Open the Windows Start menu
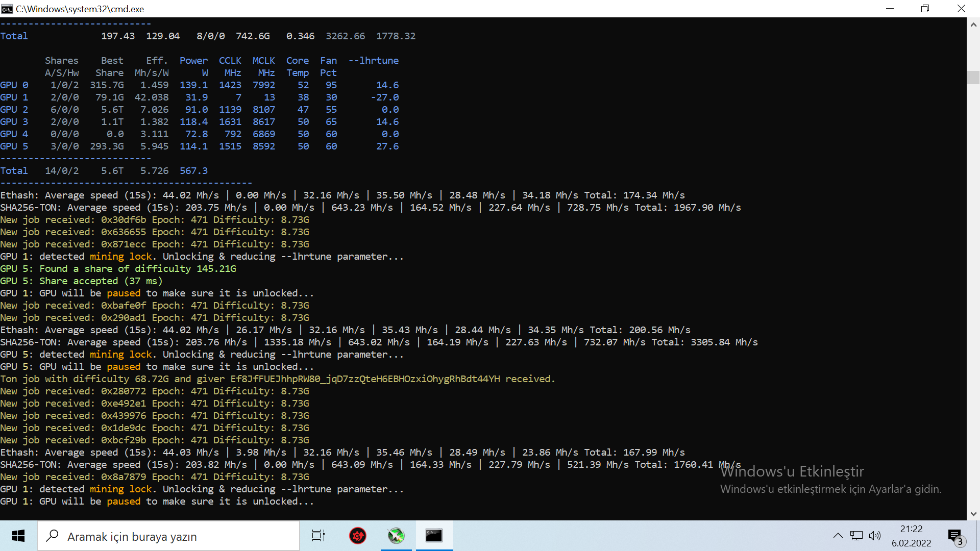 18,536
